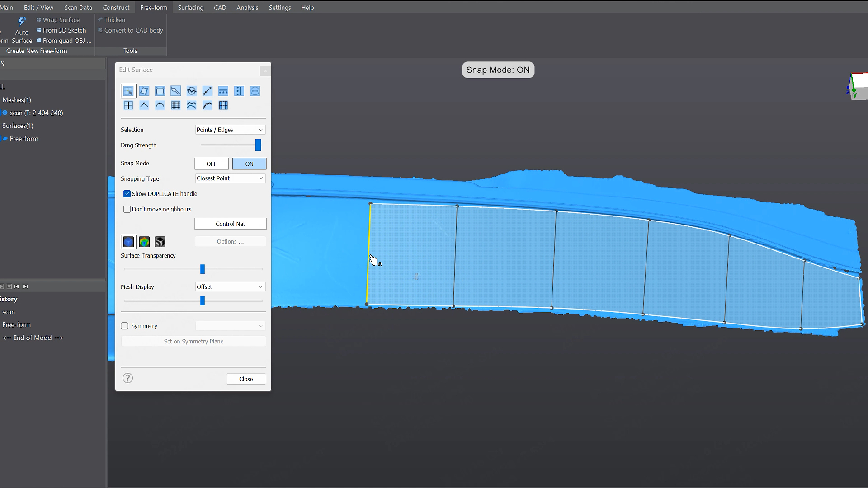Activate the smooth surface tool icon
The width and height of the screenshot is (868, 488).
[x=191, y=90]
